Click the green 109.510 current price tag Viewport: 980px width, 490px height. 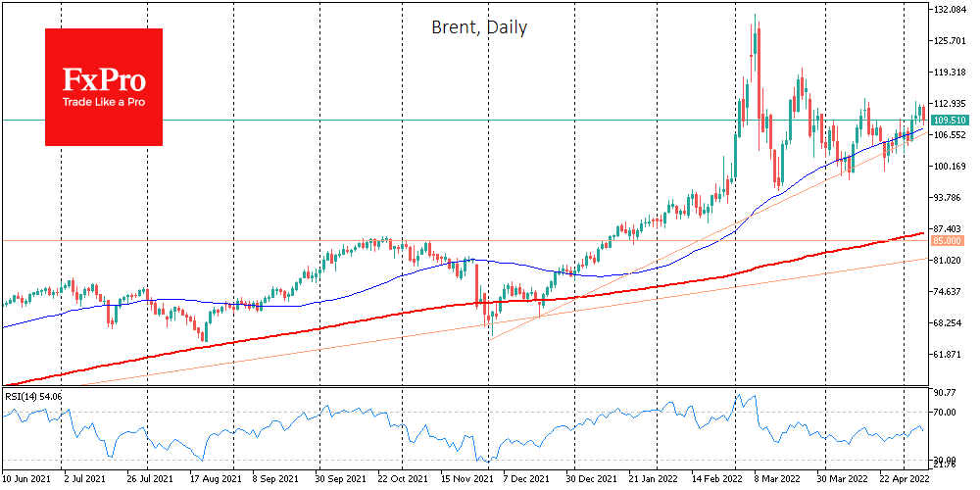tap(949, 120)
